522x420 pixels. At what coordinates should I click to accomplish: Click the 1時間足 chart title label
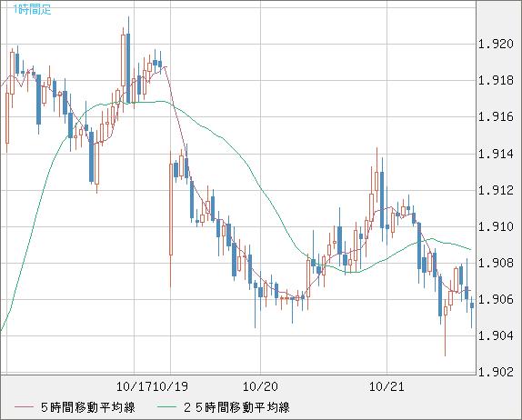pyautogui.click(x=32, y=9)
